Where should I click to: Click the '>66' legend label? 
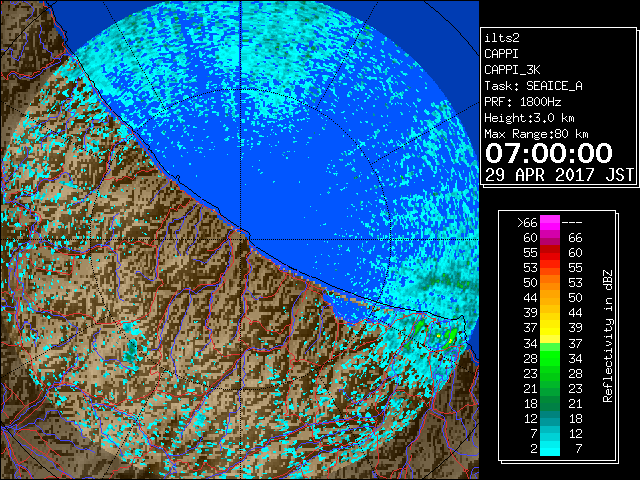tap(527, 223)
